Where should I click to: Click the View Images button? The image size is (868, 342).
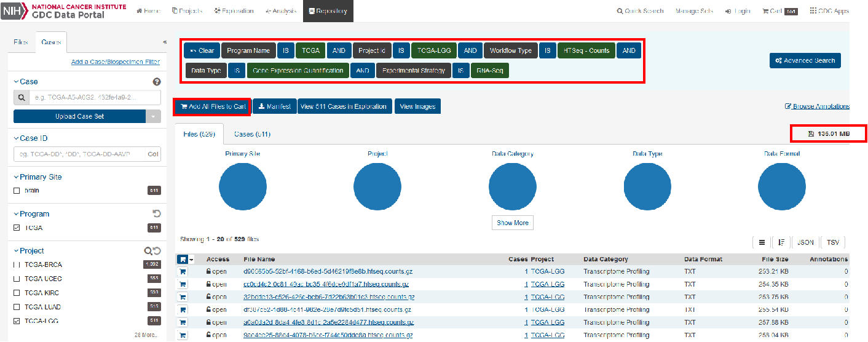(417, 106)
